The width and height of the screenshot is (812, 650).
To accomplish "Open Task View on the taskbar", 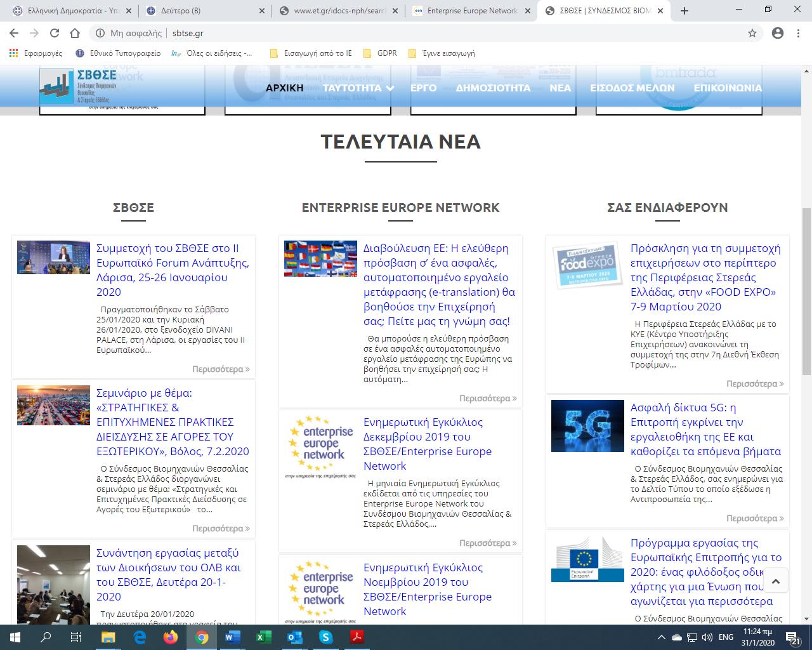I will 75,637.
